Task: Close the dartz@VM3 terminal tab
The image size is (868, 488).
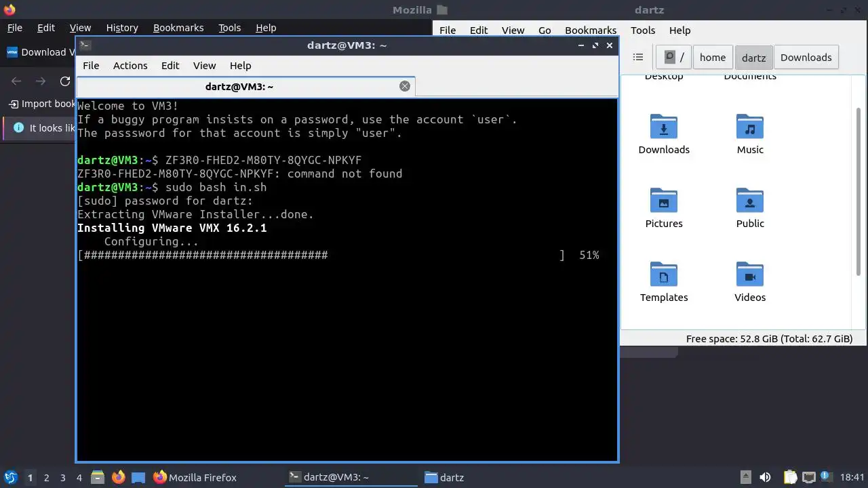Action: (x=405, y=86)
